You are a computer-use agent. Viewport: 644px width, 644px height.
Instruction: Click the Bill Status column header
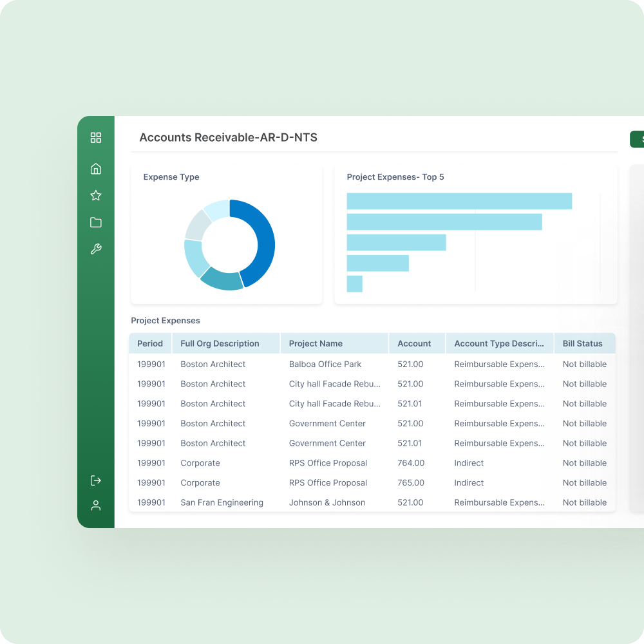coord(582,343)
